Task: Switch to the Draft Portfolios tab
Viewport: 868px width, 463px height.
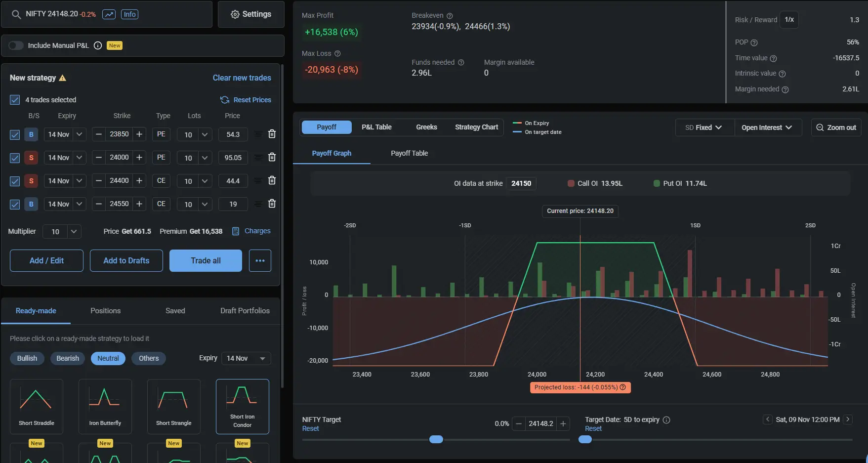Action: [x=245, y=311]
